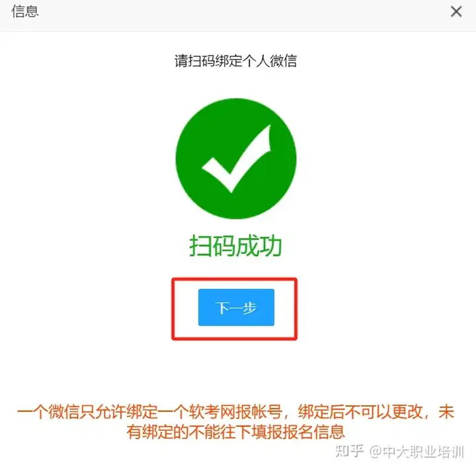
Task: Click the 信息 dialog title
Action: pyautogui.click(x=25, y=11)
